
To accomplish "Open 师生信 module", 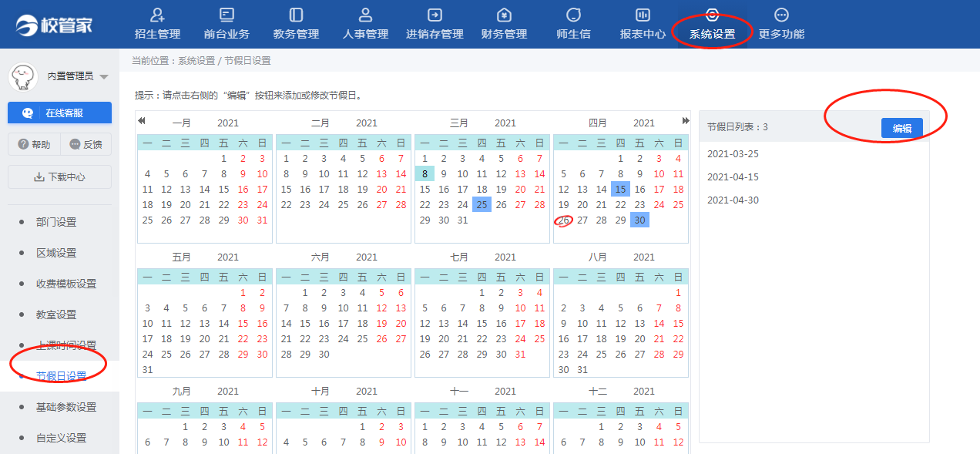I will (573, 24).
